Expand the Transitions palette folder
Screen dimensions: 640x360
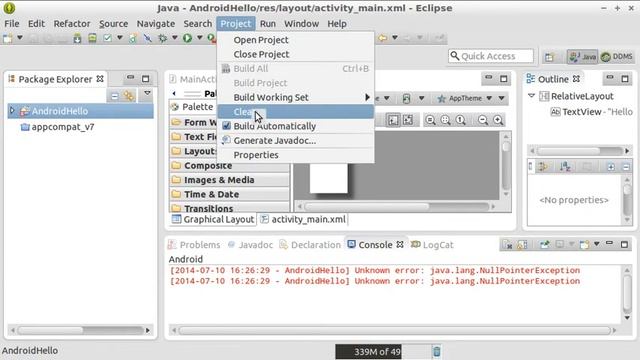[229, 207]
